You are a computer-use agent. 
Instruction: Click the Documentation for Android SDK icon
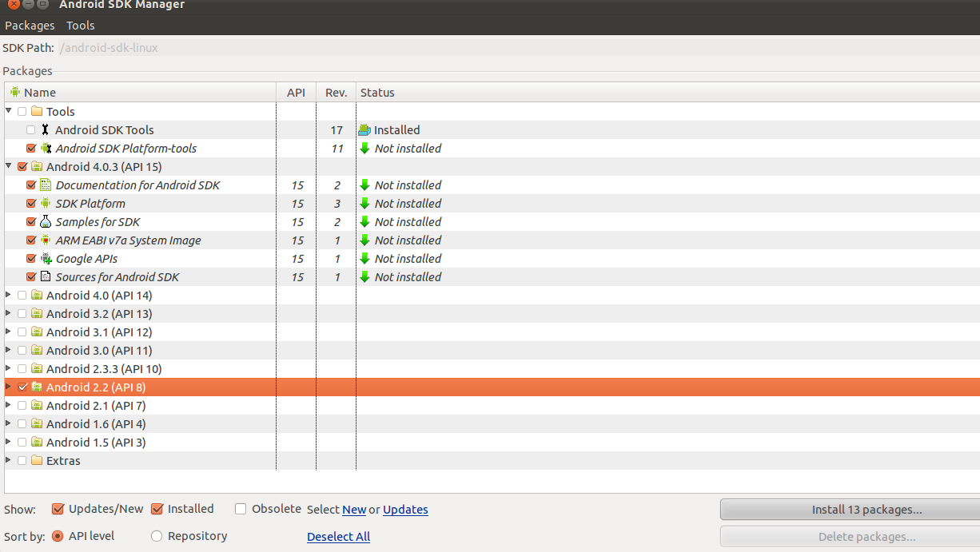pos(46,185)
